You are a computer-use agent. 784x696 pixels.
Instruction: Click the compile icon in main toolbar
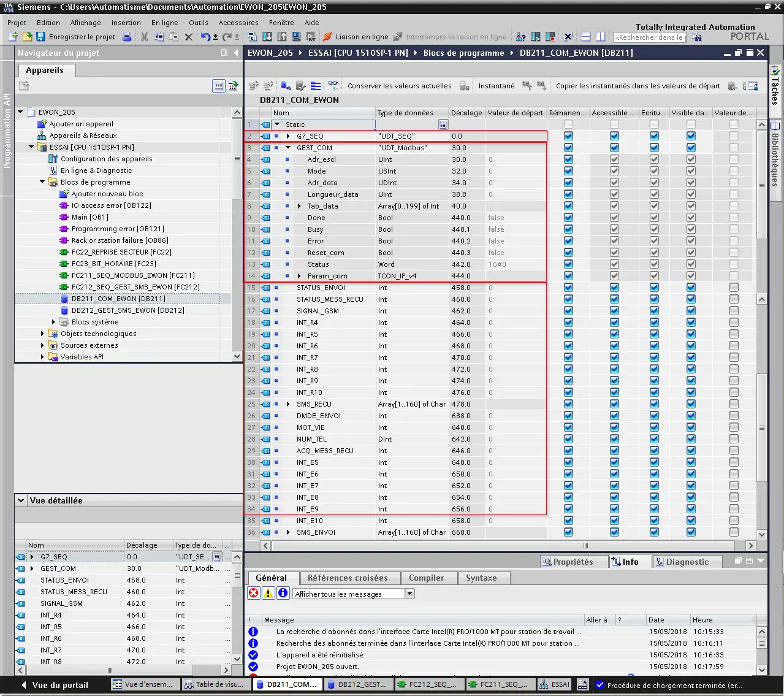pyautogui.click(x=252, y=37)
